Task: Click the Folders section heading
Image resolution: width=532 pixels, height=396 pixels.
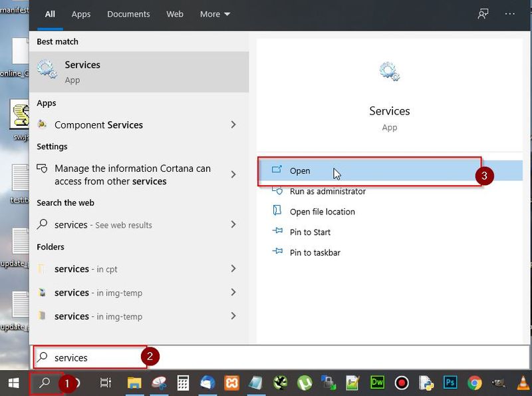Action: pyautogui.click(x=51, y=247)
